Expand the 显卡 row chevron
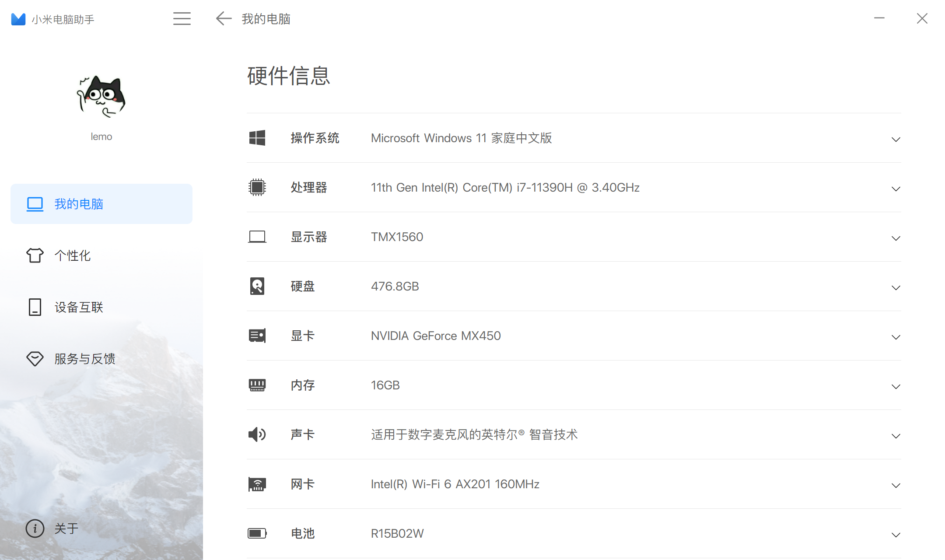Screen dimensions: 945x560 pyautogui.click(x=896, y=337)
